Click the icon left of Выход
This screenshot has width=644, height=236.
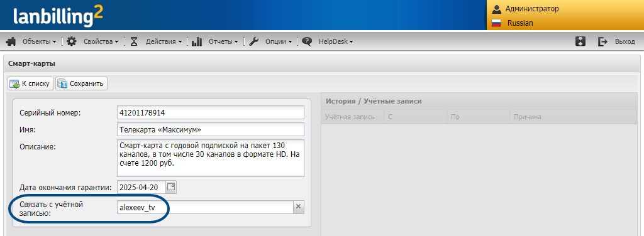coord(602,41)
